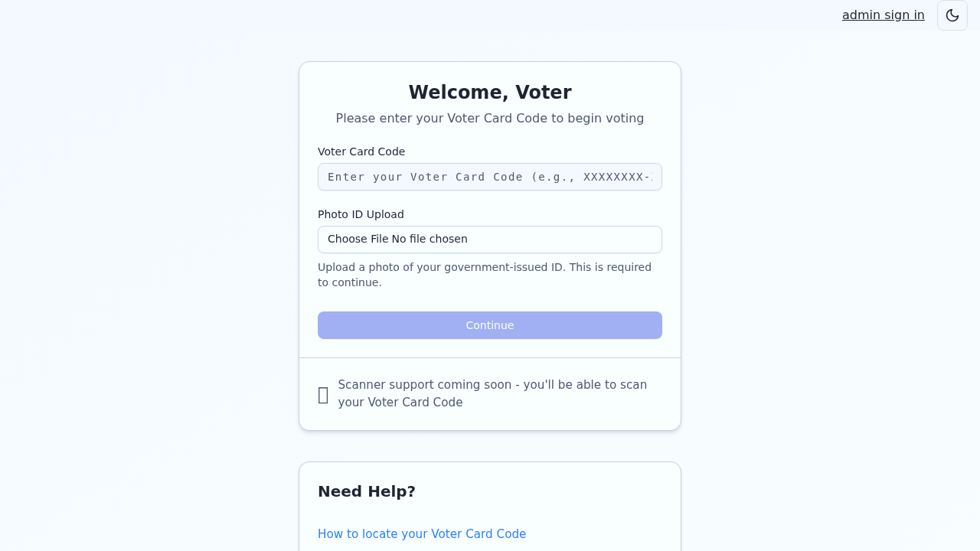Enable dark theme via the rounded corner control
The height and width of the screenshot is (551, 980).
coord(952,15)
